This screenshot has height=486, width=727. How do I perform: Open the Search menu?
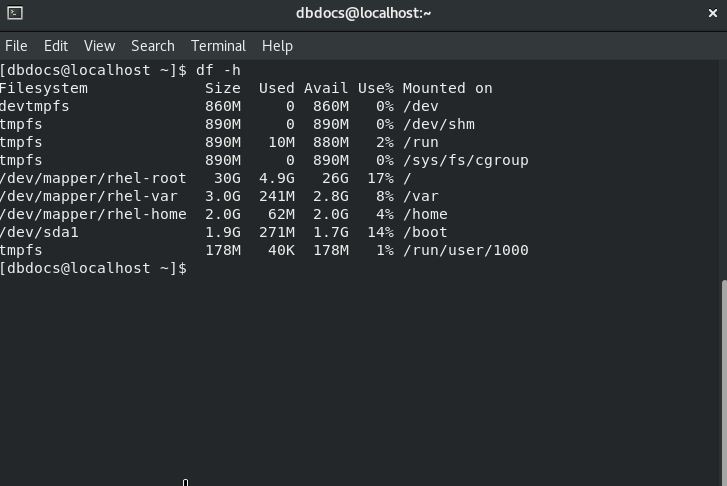click(153, 46)
